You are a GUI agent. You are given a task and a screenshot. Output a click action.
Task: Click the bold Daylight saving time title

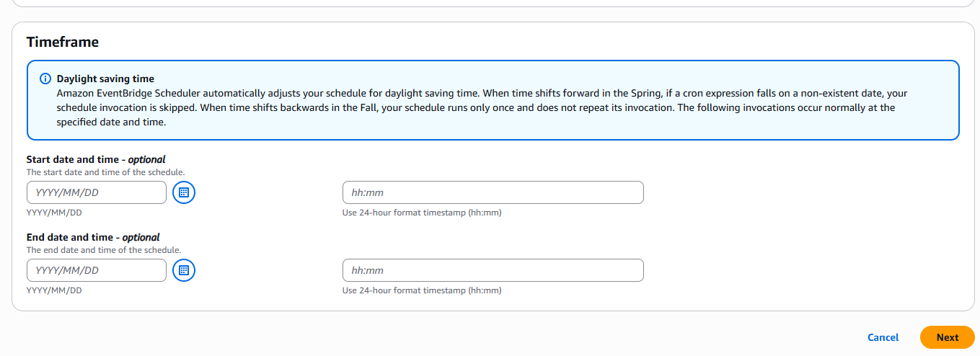pos(105,79)
